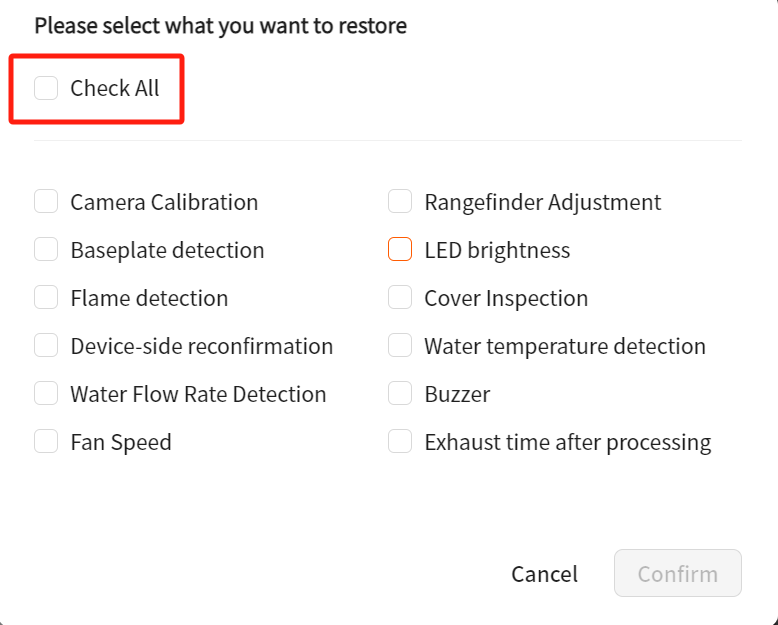Check the Fan Speed checkbox
The width and height of the screenshot is (778, 625).
coord(46,442)
